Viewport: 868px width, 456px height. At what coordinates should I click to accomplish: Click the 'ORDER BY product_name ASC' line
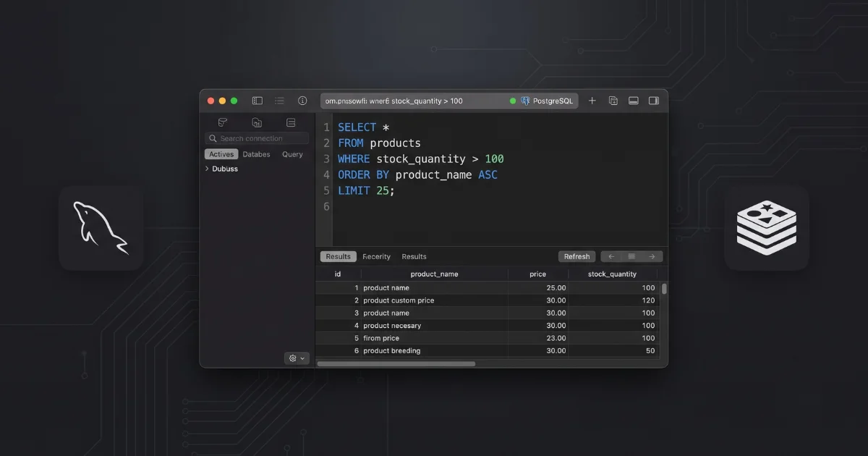pyautogui.click(x=417, y=175)
